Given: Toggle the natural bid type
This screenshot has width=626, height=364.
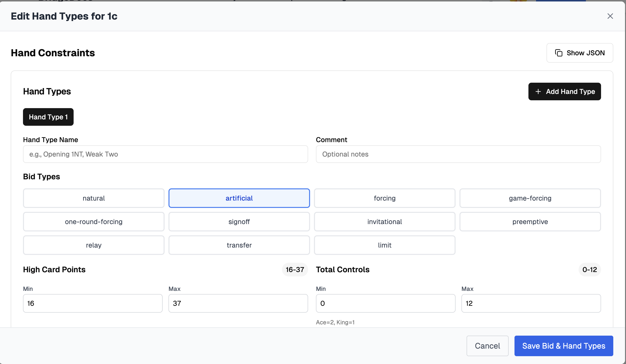Looking at the screenshot, I should coord(94,198).
